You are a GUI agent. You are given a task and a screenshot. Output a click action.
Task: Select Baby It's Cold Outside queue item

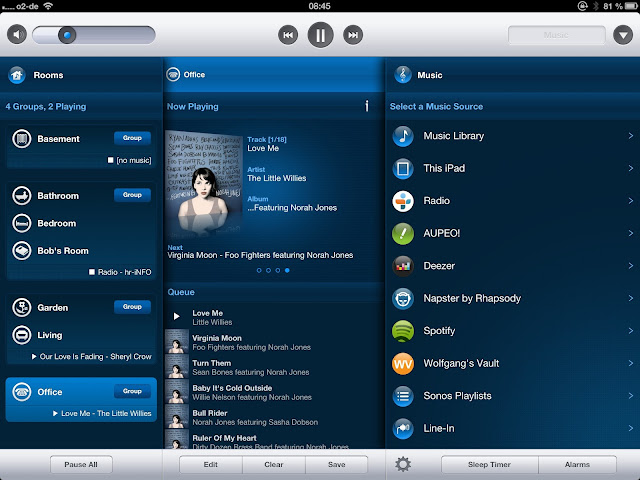point(273,392)
